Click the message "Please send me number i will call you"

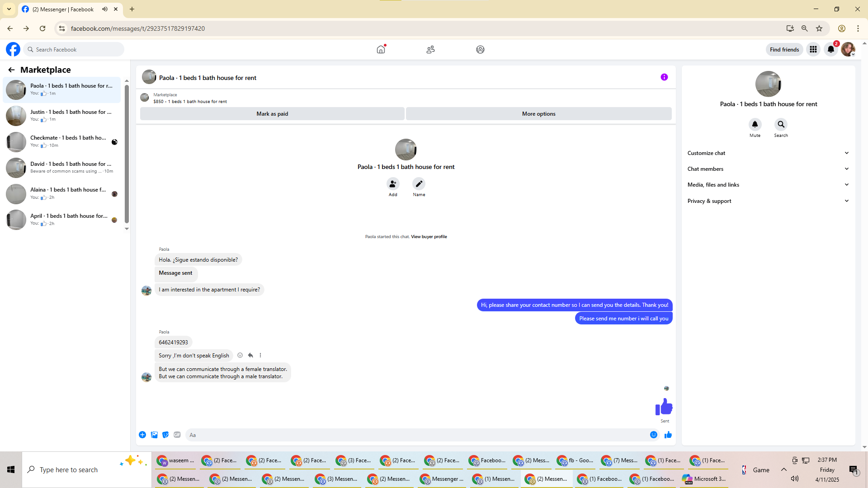pos(624,319)
